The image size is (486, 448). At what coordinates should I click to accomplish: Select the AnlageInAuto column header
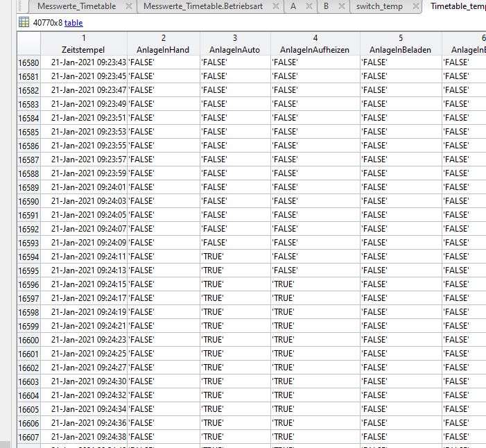click(x=234, y=50)
